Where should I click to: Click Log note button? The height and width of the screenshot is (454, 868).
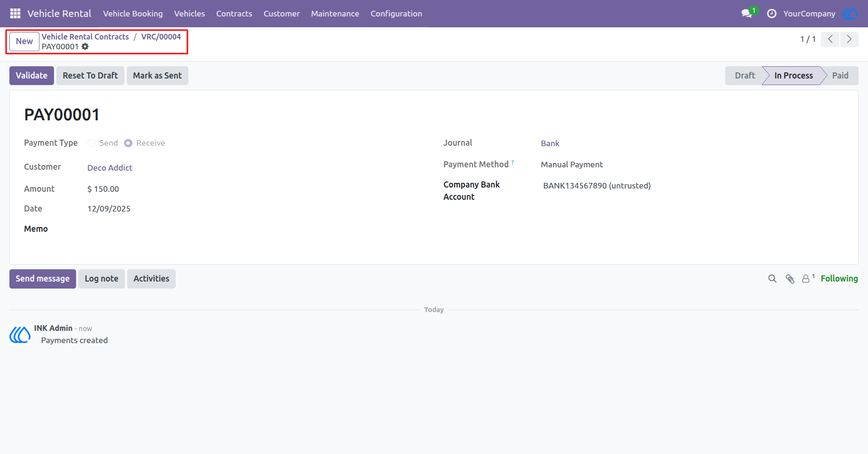tap(101, 279)
